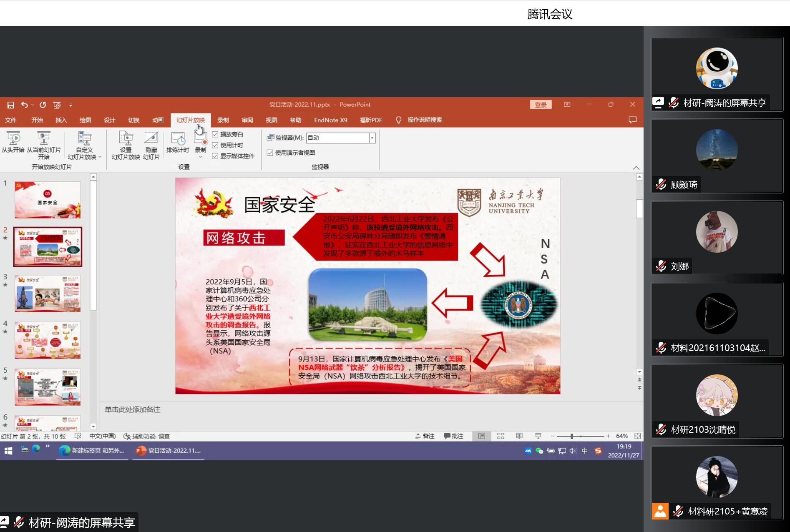Select slide 3 thumbnail
Screen dimensions: 790x532
(48, 293)
